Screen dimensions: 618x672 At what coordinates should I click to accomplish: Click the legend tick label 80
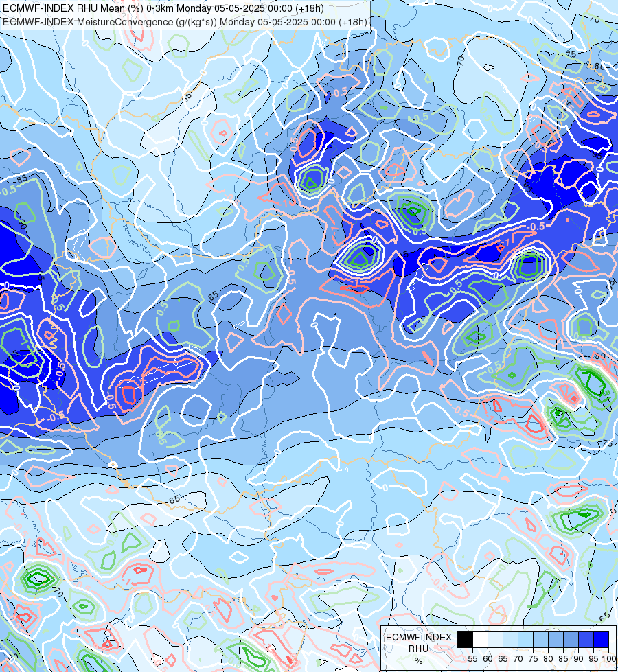pos(548,659)
